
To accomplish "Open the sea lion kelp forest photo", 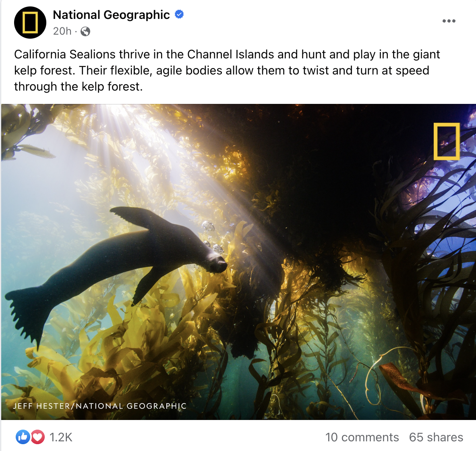I will [x=238, y=262].
